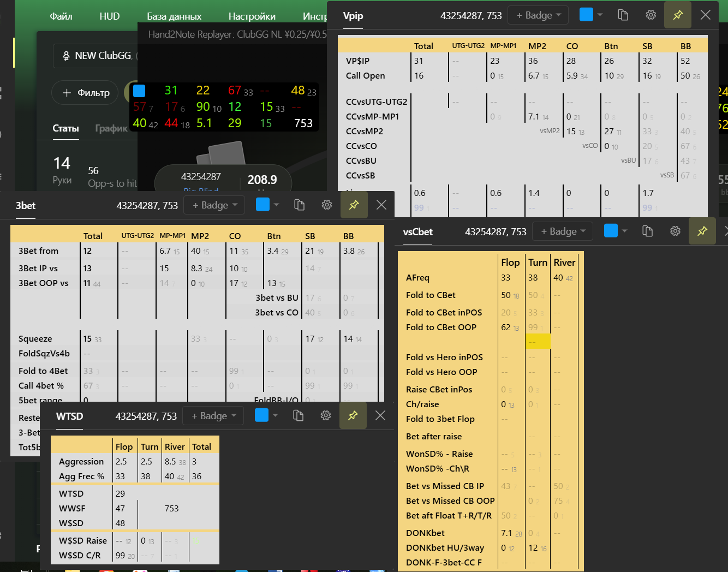
Task: Click 3Bet from Total value 12
Action: [87, 251]
